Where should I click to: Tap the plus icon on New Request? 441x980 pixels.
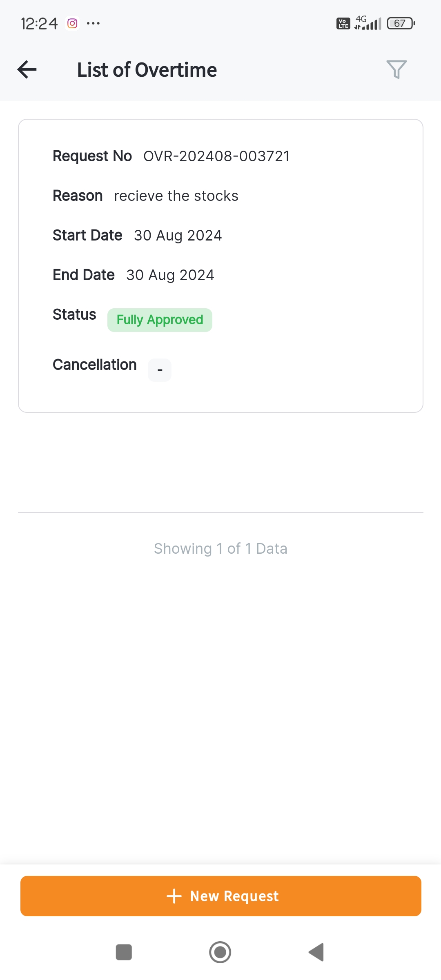[174, 896]
